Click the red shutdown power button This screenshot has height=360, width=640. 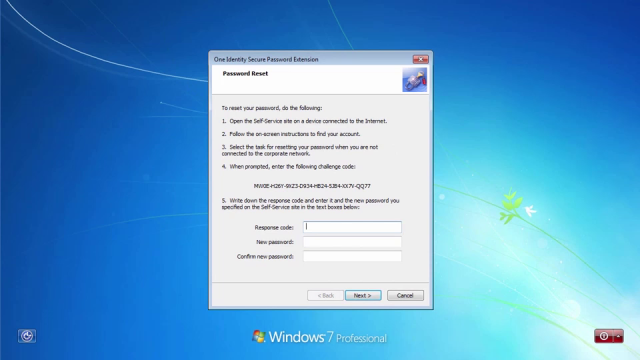[x=604, y=336]
